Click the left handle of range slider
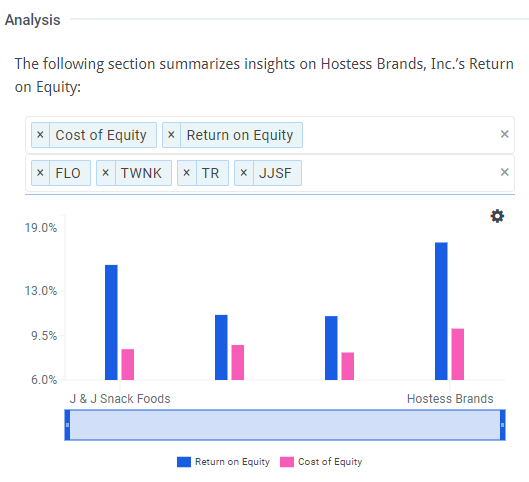The width and height of the screenshot is (529, 482). [67, 425]
